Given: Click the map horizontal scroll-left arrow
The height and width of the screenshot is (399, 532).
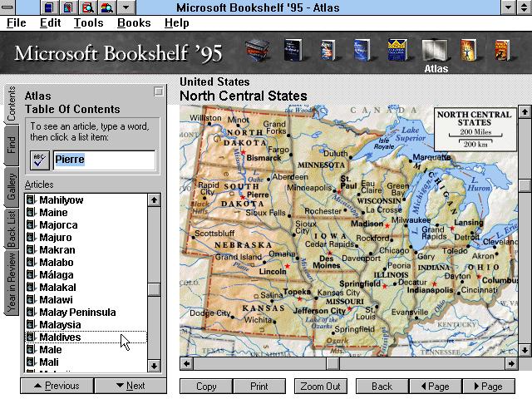Looking at the screenshot, I should point(186,364).
